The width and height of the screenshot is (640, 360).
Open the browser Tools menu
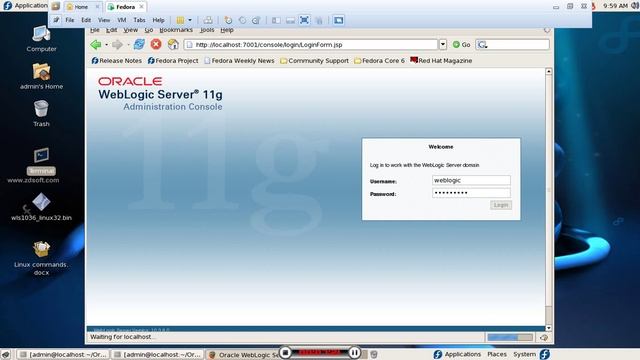click(x=207, y=30)
